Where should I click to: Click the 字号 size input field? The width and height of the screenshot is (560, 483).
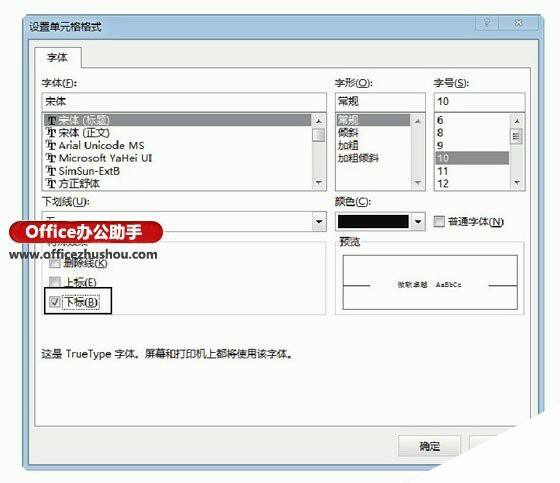pos(479,102)
